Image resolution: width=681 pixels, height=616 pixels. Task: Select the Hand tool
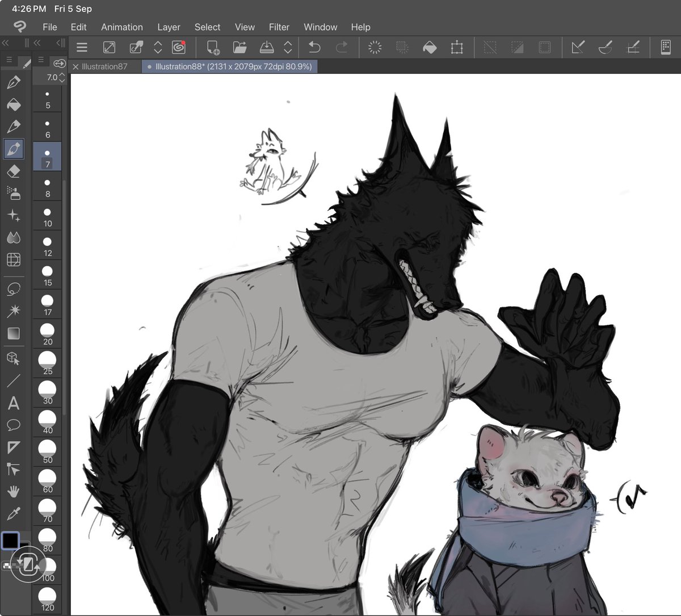14,490
